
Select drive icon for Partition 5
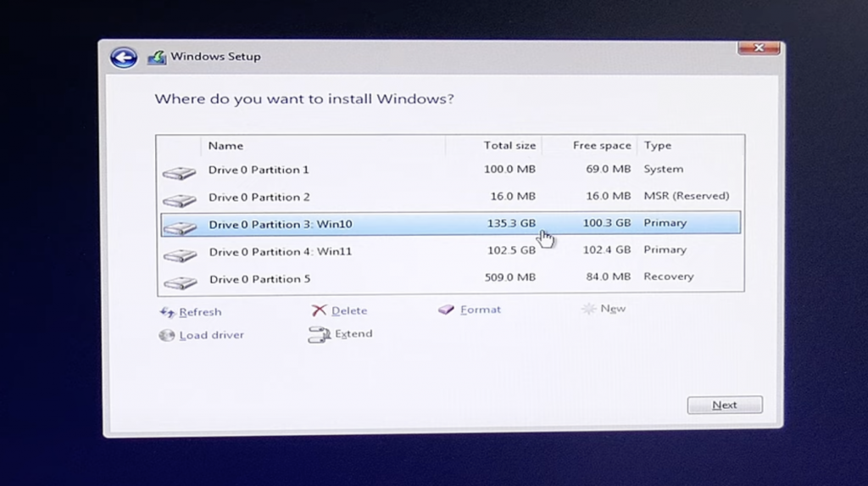coord(181,282)
